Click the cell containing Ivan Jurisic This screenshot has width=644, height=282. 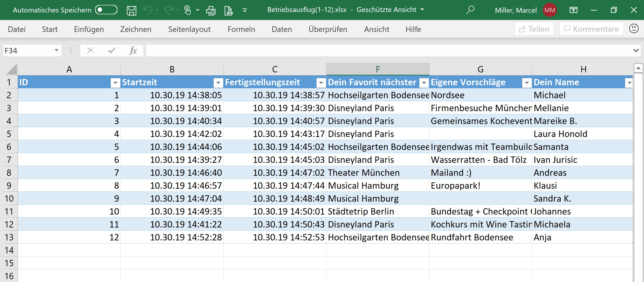583,160
